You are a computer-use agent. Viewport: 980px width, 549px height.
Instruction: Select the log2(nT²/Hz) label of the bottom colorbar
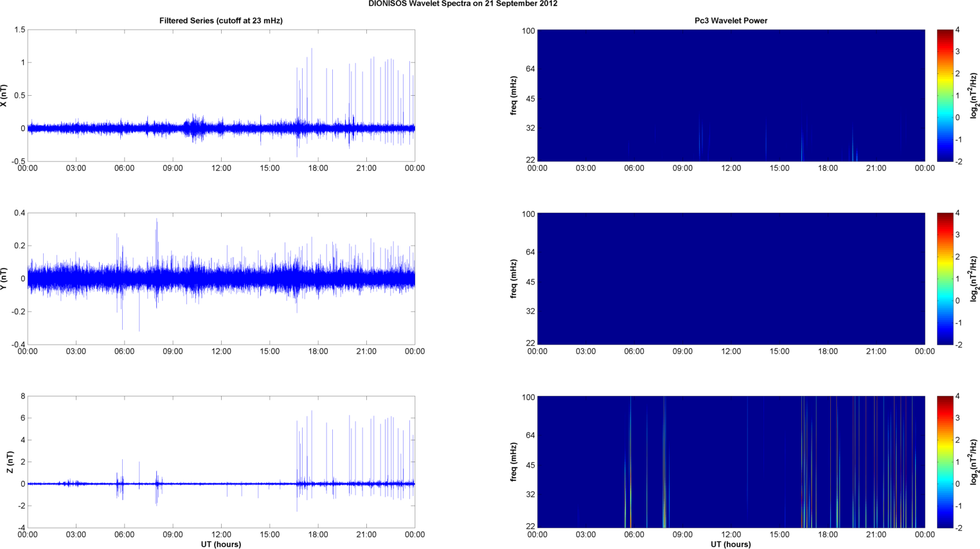(x=974, y=462)
